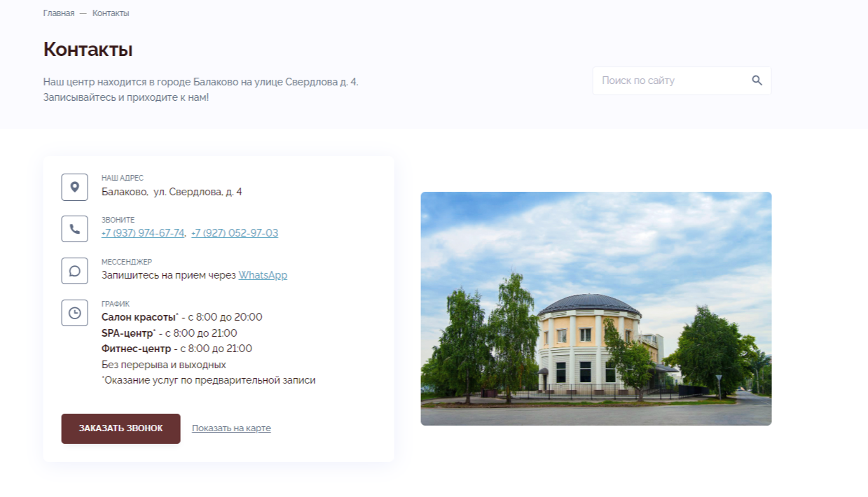Click the "Фитнес-центр" schedule line

coord(177,349)
